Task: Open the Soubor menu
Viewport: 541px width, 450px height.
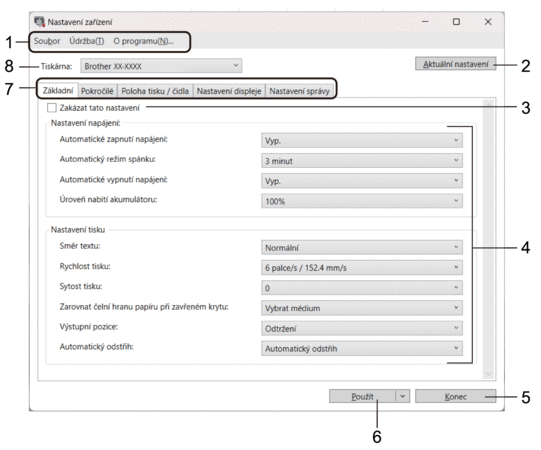Action: click(47, 41)
